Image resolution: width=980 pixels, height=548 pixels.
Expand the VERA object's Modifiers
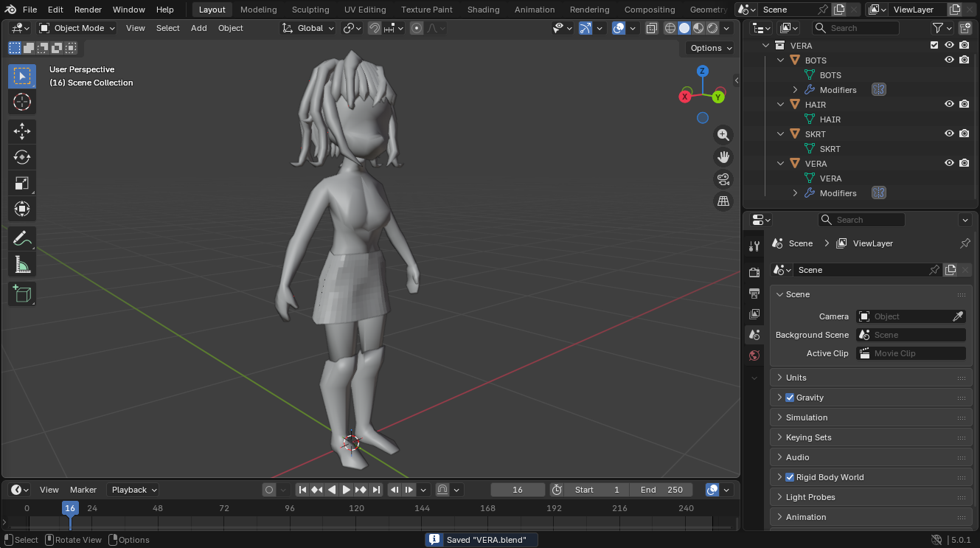[x=795, y=193]
